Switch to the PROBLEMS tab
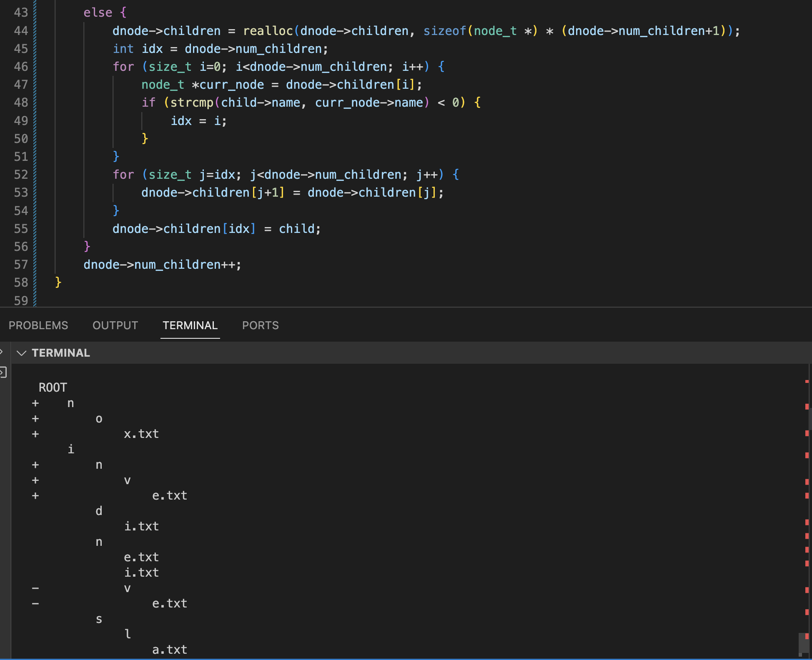812x660 pixels. coord(38,325)
